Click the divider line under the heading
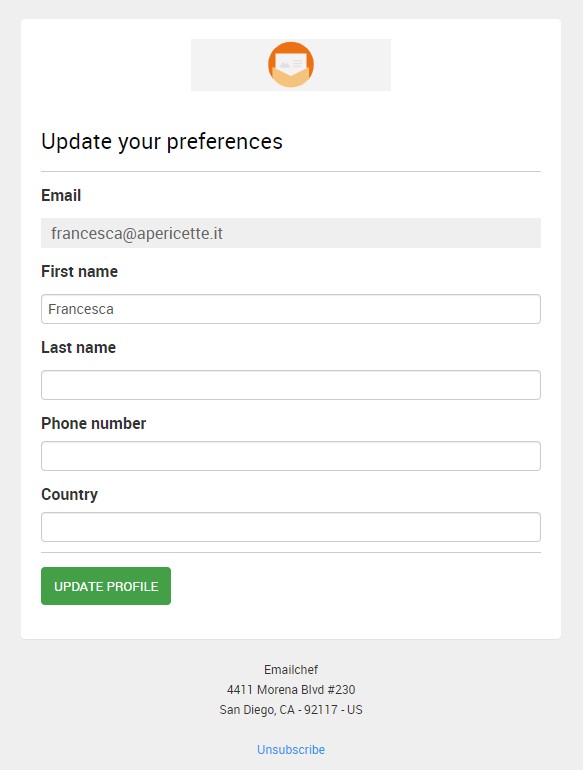The height and width of the screenshot is (770, 583). pos(291,171)
